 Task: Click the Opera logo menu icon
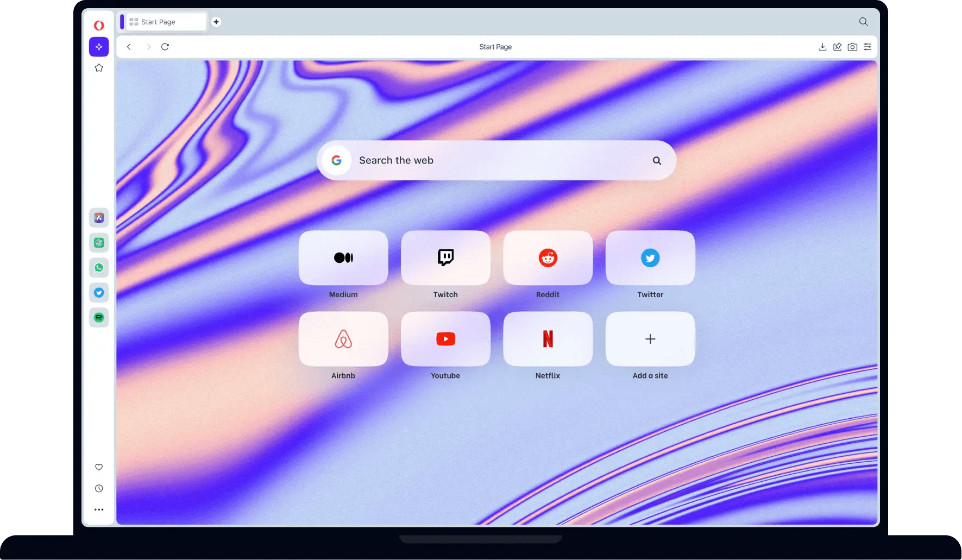coord(99,26)
